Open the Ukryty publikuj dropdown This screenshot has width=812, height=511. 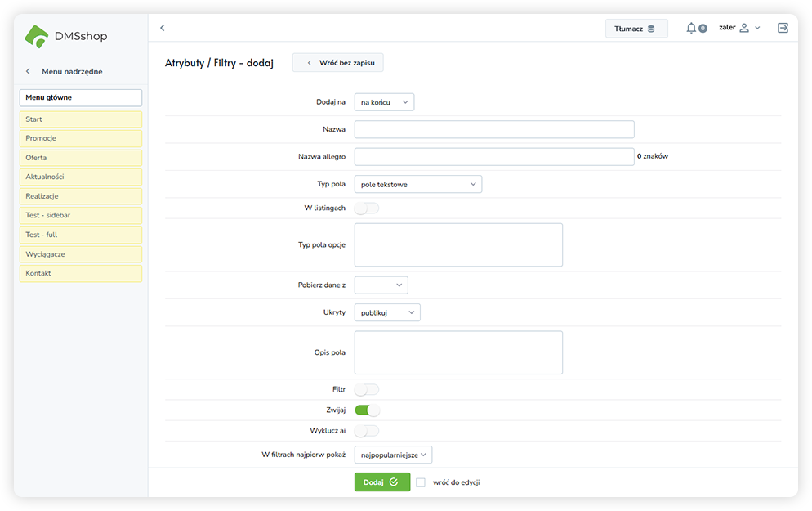click(x=386, y=312)
